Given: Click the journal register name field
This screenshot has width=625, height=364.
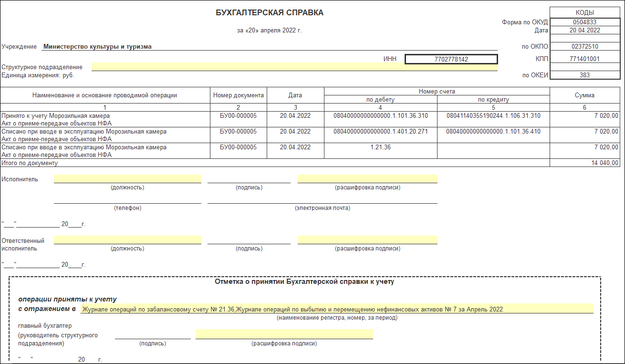Looking at the screenshot, I should point(337,309).
